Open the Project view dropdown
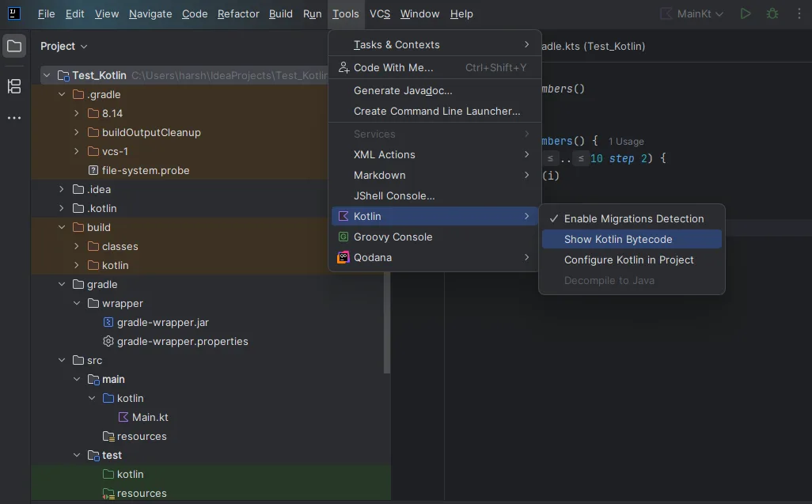The image size is (812, 504). (x=63, y=46)
